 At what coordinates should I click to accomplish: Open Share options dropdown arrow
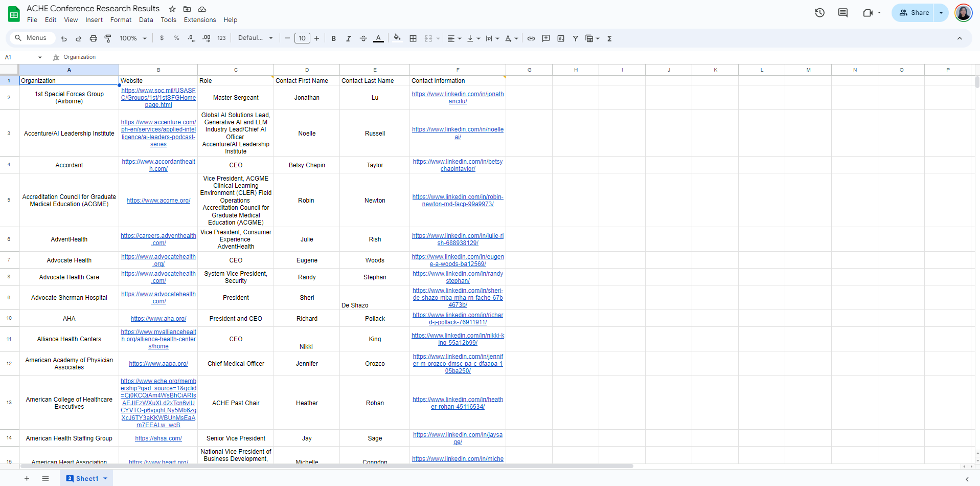point(941,13)
